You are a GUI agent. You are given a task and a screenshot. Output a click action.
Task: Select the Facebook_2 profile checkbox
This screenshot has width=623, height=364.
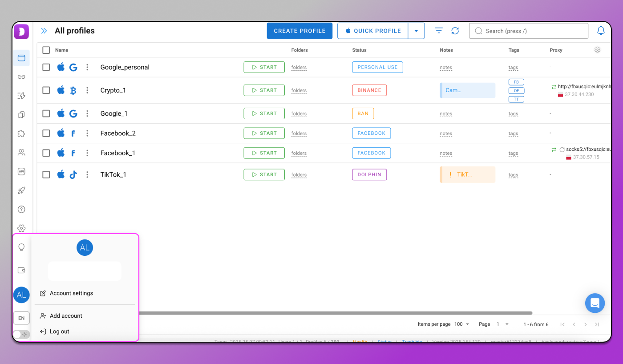click(x=46, y=133)
